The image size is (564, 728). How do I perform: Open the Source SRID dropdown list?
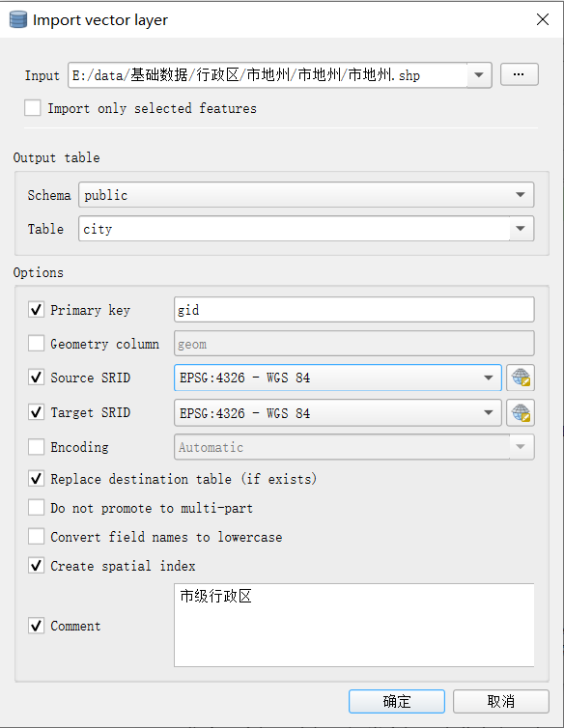point(338,378)
